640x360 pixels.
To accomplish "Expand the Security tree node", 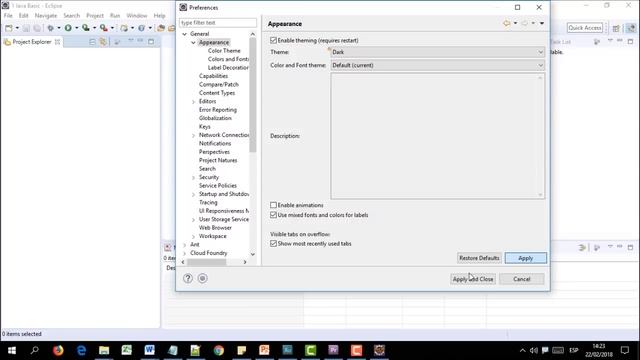I will tap(193, 178).
